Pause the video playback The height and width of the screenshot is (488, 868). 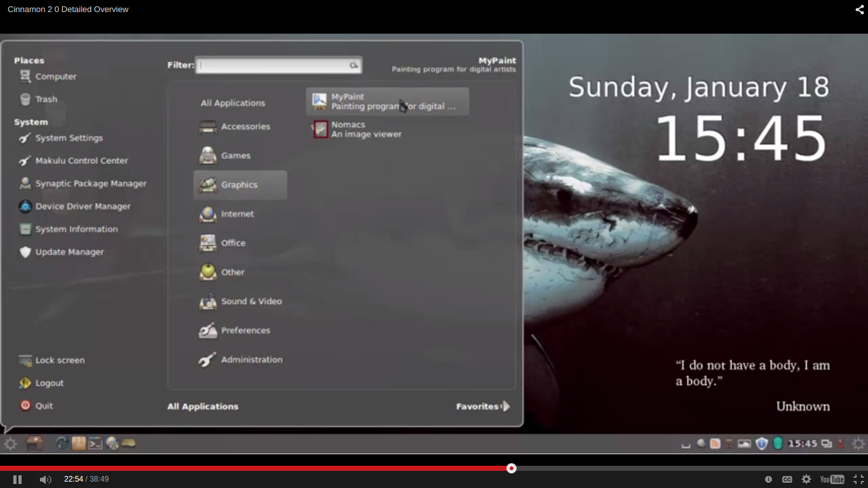click(17, 480)
